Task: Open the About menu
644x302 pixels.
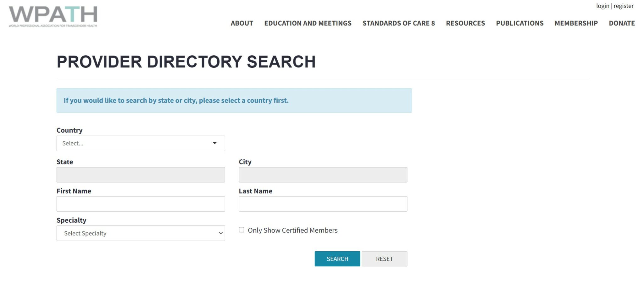Action: click(x=242, y=23)
